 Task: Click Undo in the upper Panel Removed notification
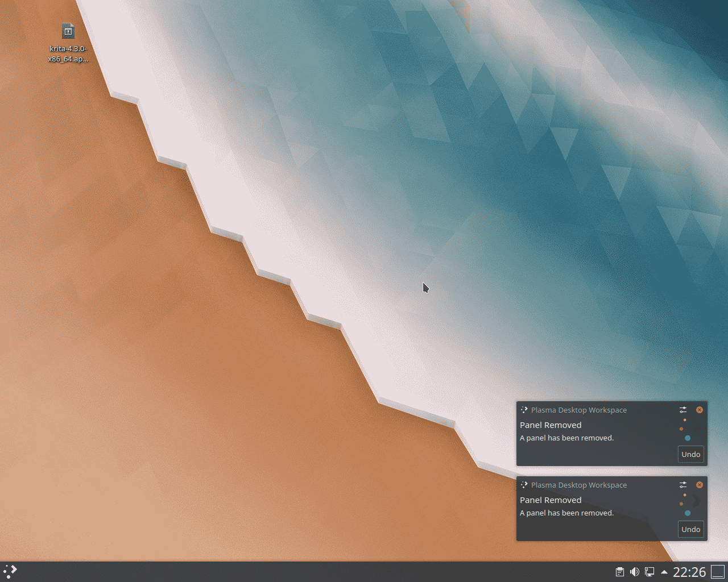(691, 454)
